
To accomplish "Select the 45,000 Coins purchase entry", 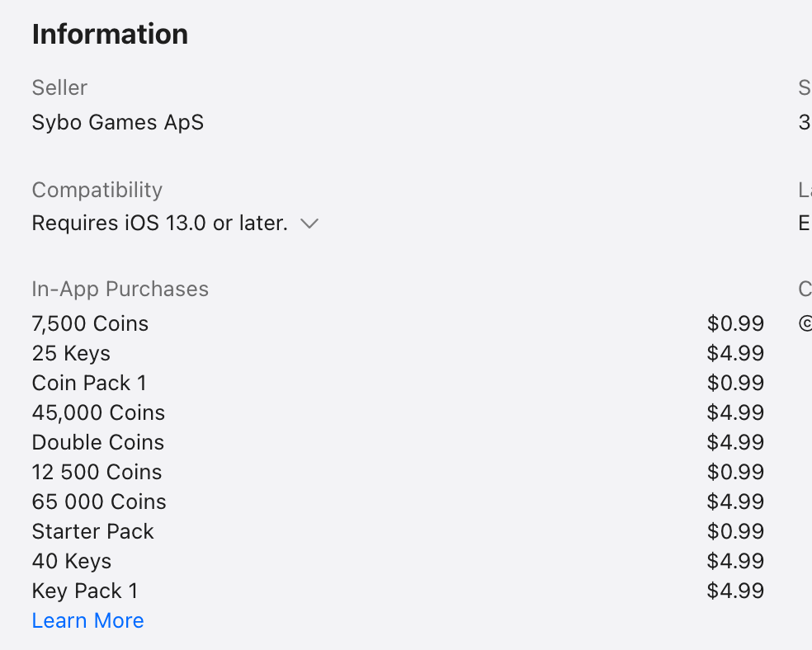I will pyautogui.click(x=98, y=412).
